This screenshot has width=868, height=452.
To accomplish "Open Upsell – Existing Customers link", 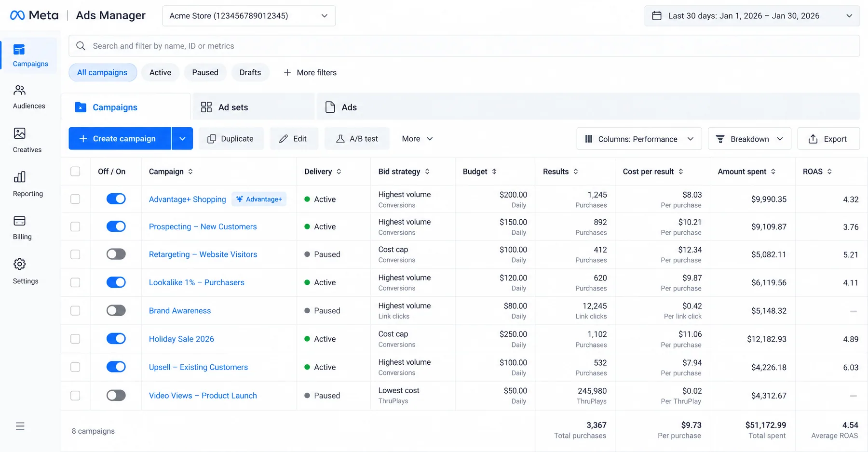I will [198, 367].
